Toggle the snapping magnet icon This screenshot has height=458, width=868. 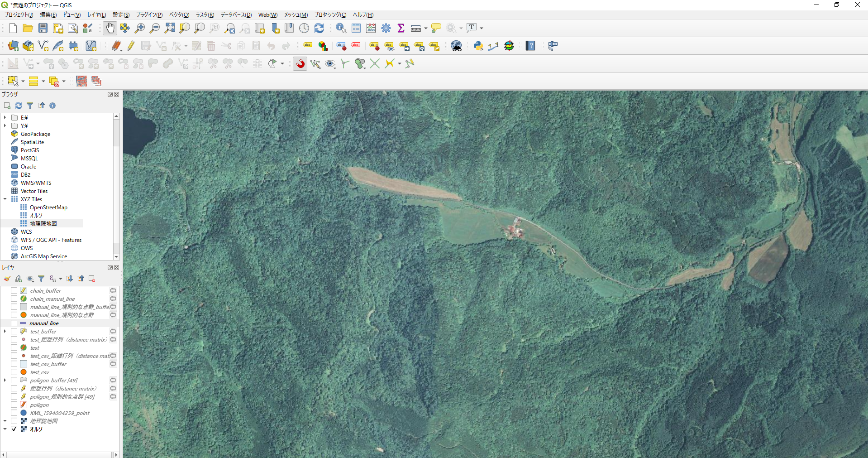[300, 64]
